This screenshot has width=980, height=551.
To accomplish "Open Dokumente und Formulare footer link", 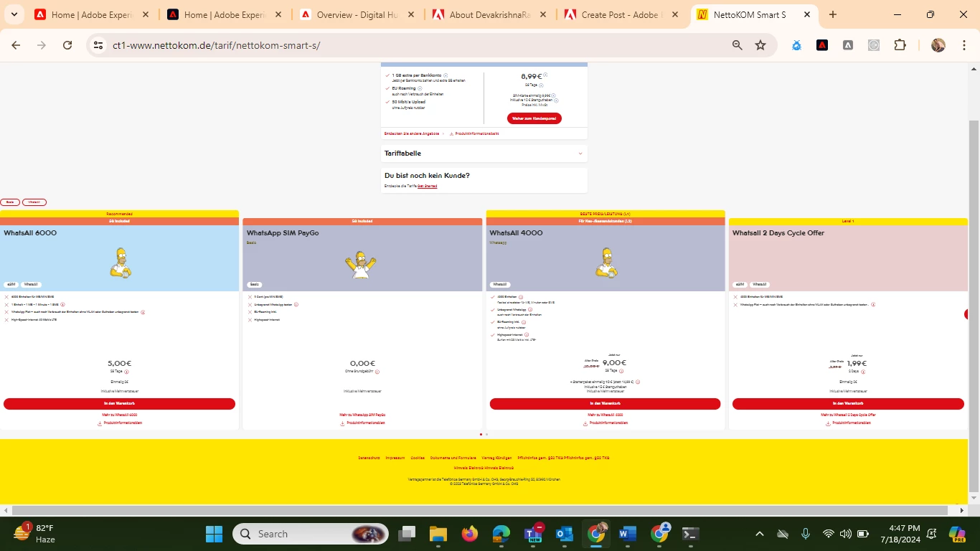I will tap(453, 458).
